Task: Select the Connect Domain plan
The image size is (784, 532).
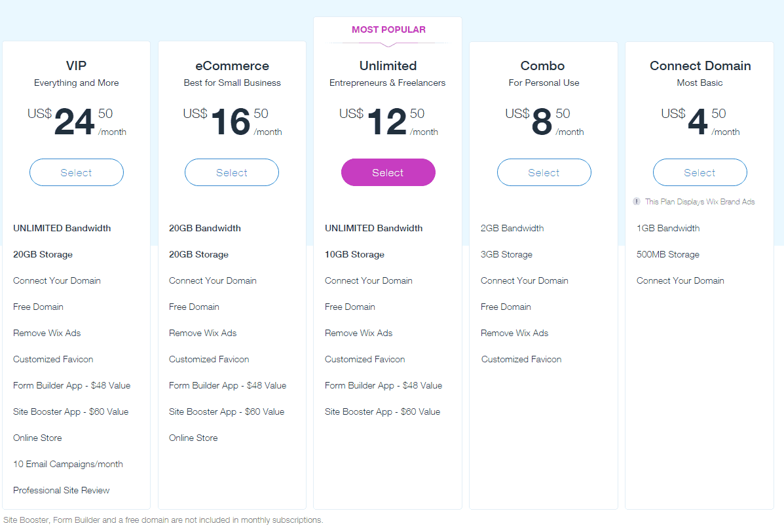Action: [x=700, y=172]
